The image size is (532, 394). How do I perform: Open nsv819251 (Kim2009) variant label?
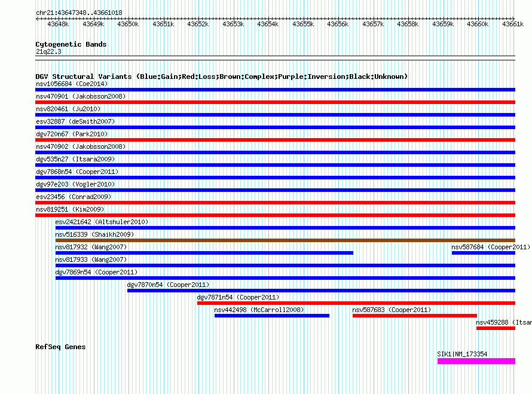pos(70,209)
